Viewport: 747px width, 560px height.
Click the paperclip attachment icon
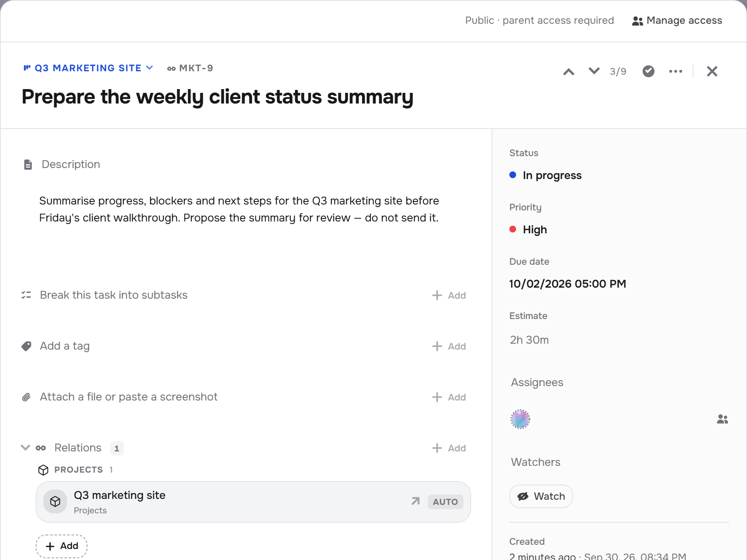pos(26,397)
